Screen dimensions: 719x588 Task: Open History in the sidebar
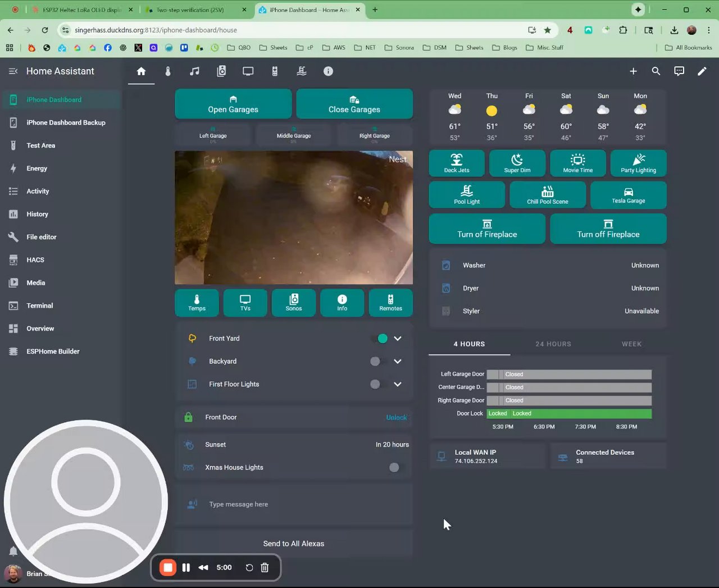pyautogui.click(x=61, y=214)
